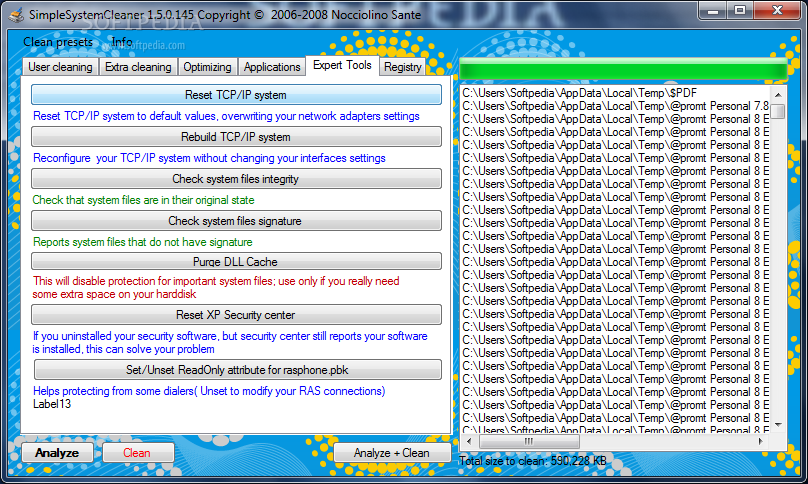Image resolution: width=808 pixels, height=484 pixels.
Task: Click the vertical scrollbar thumb in file list
Action: 778,111
